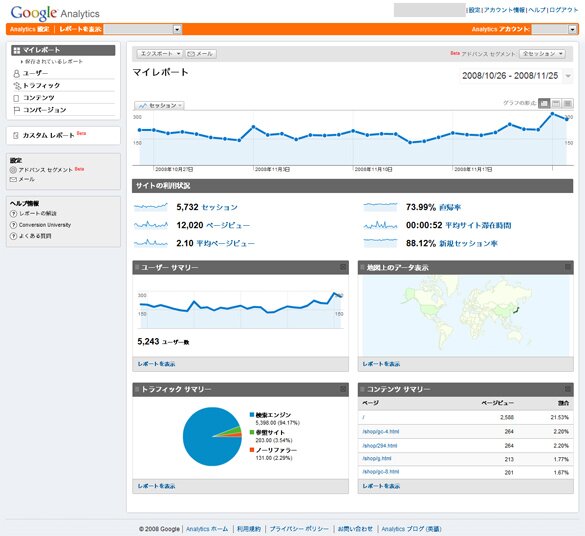Open the エクスポート dropdown
The image size is (585, 536).
coord(159,54)
